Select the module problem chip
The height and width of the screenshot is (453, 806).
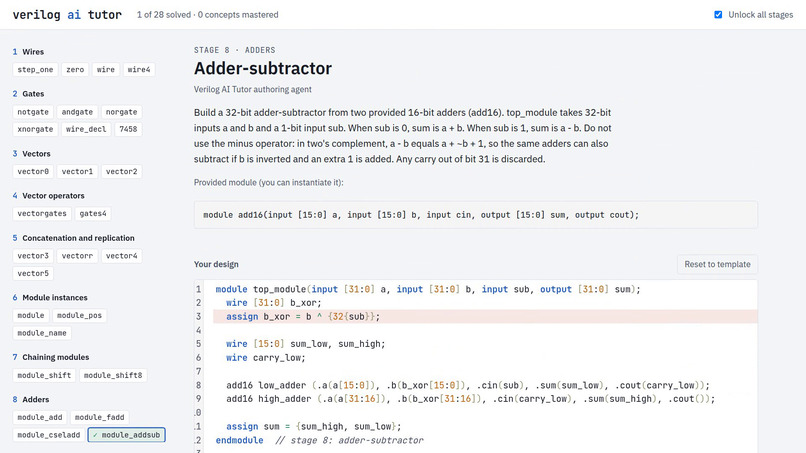coord(31,315)
